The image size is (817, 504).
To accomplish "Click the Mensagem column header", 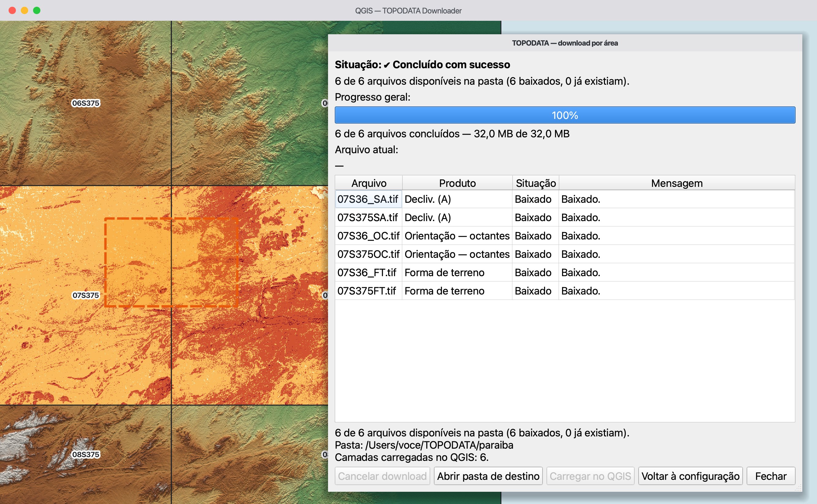I will point(677,183).
